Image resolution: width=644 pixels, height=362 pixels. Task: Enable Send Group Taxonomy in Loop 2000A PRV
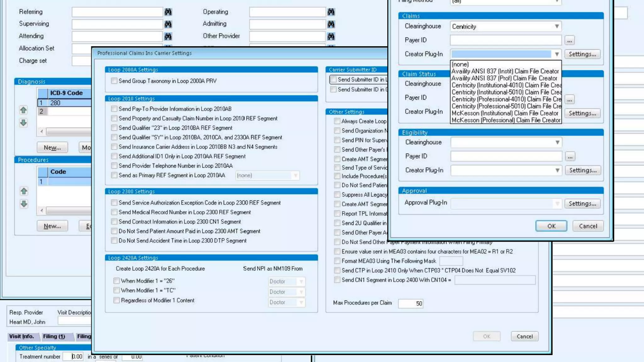(114, 81)
